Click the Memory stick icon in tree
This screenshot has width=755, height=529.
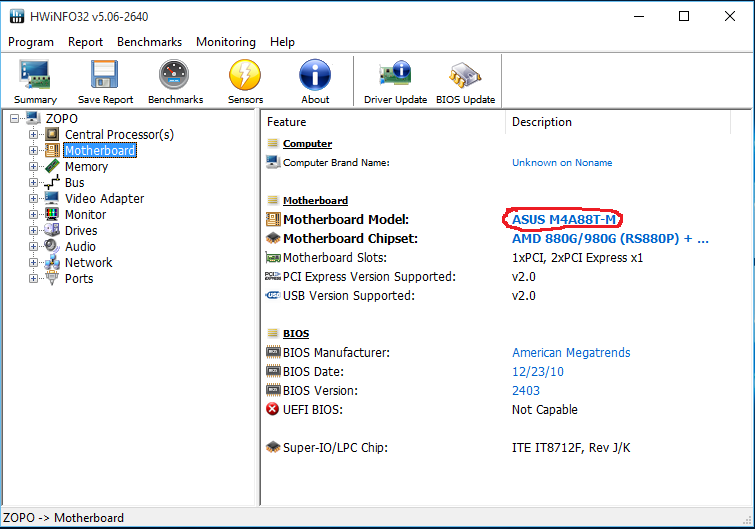tap(52, 166)
